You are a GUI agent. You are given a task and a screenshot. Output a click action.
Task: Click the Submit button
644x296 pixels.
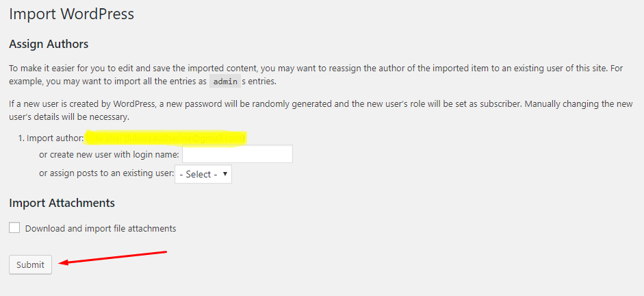[x=30, y=264]
